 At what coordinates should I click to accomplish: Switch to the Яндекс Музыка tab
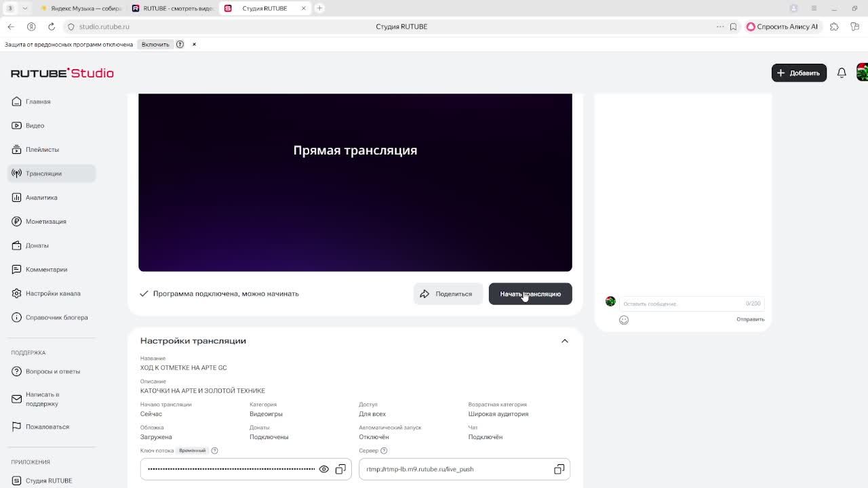point(81,8)
